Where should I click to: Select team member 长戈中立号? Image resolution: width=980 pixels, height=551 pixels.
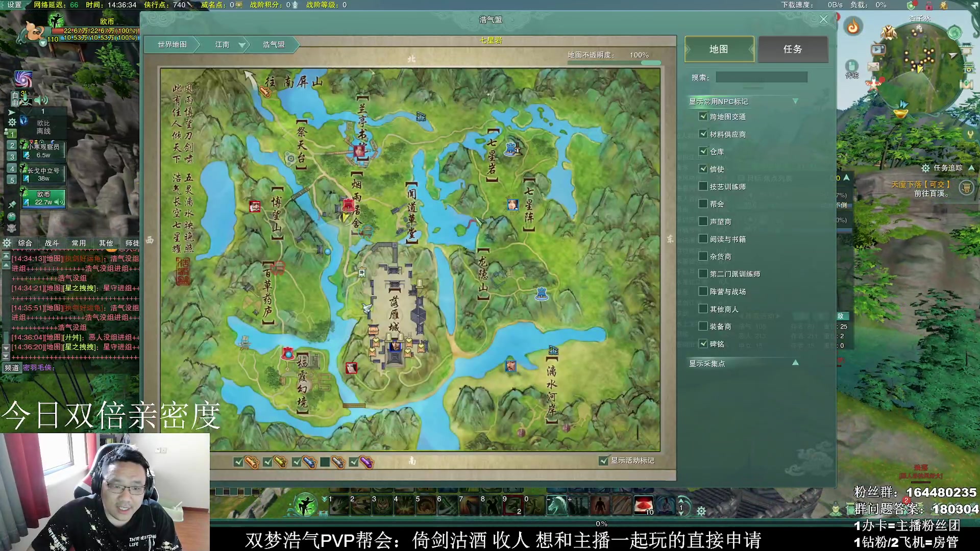tap(43, 174)
